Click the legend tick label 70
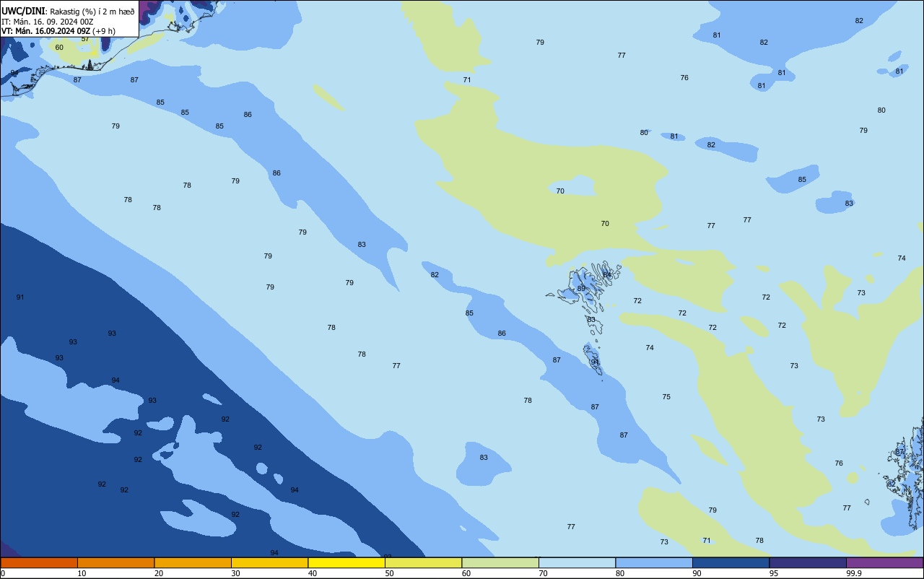Viewport: 924px width, 579px height. 543,573
